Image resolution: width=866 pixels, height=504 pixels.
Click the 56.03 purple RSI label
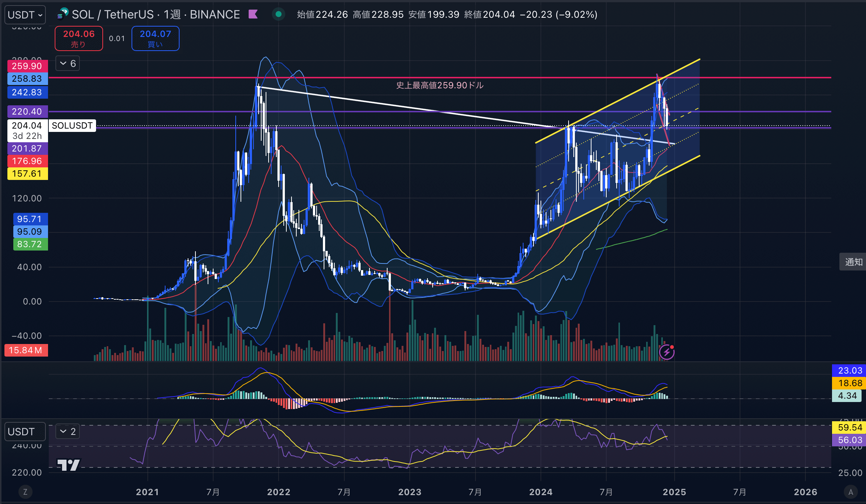[849, 440]
